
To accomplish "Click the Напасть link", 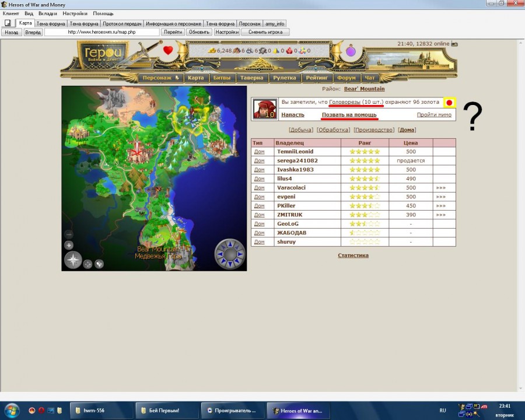I will click(x=293, y=114).
